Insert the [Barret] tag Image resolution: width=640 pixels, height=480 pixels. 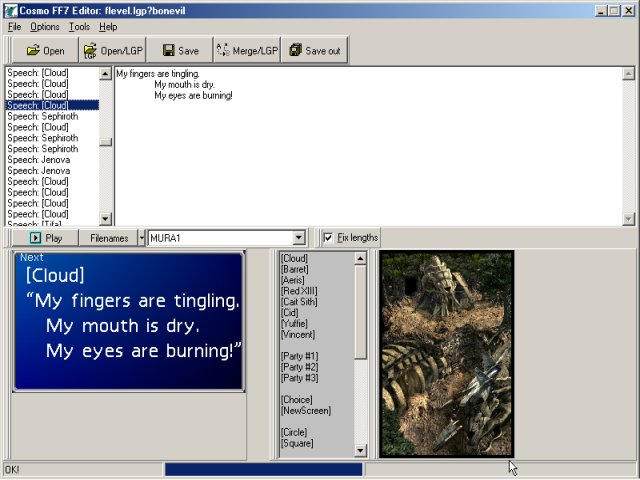[295, 269]
